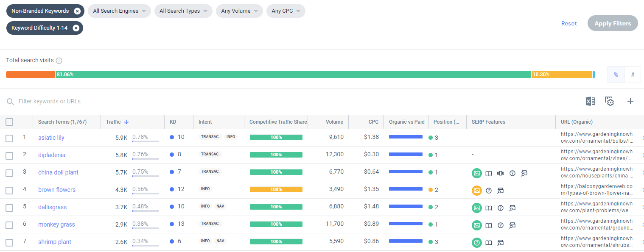644x252 pixels.
Task: Open the All Search Types dropdown
Action: (183, 11)
